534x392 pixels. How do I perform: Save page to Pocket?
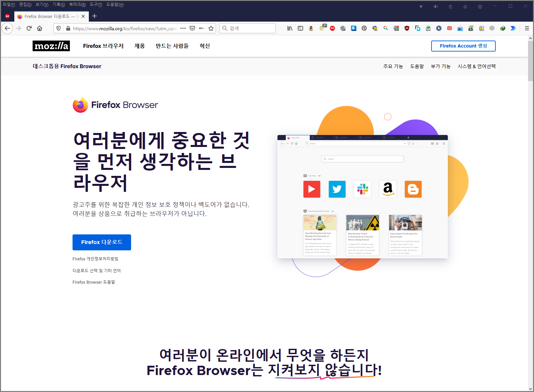[x=192, y=28]
